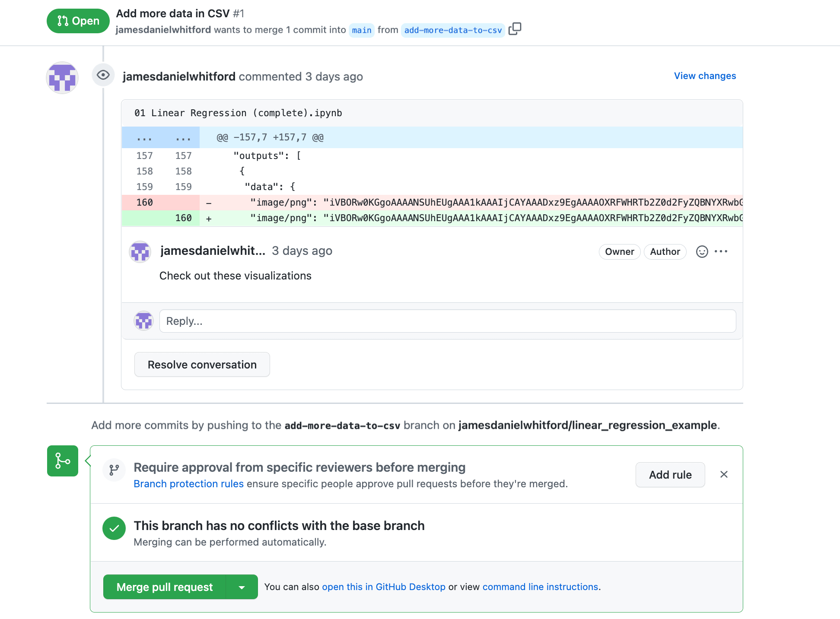Click the dismiss branch protection close button
This screenshot has height=619, width=840.
point(723,474)
